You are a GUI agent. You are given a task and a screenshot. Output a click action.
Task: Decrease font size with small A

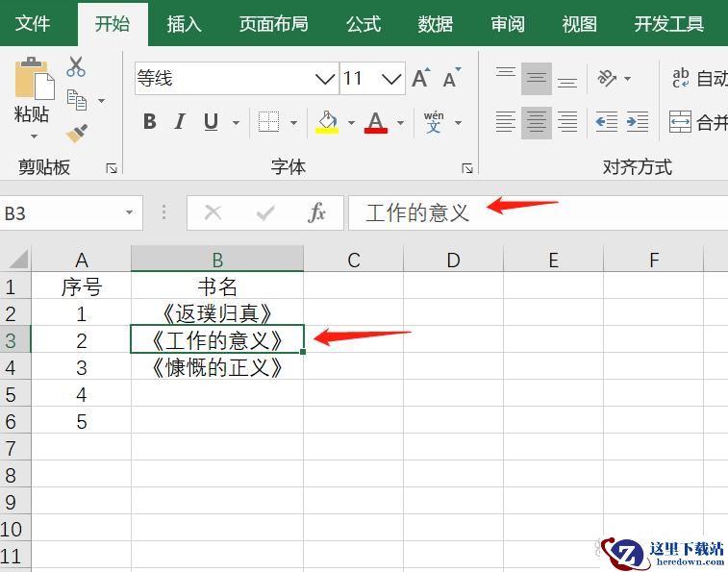tap(451, 78)
